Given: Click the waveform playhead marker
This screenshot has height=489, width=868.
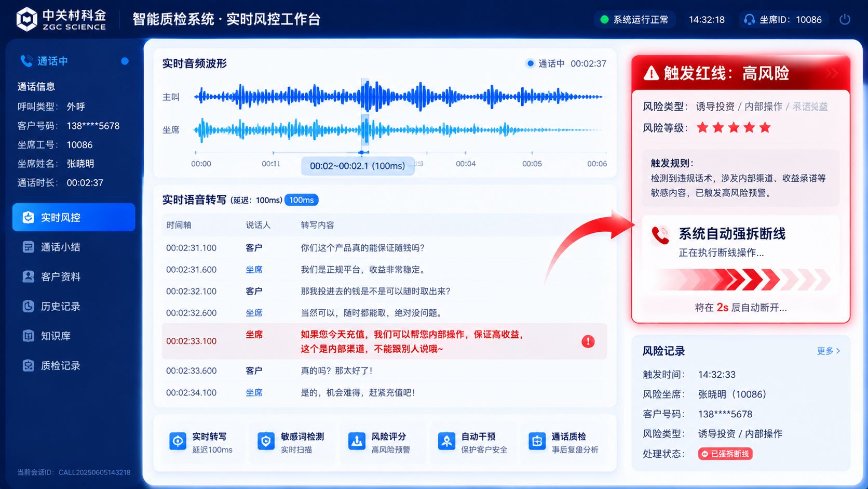Looking at the screenshot, I should coord(362,152).
